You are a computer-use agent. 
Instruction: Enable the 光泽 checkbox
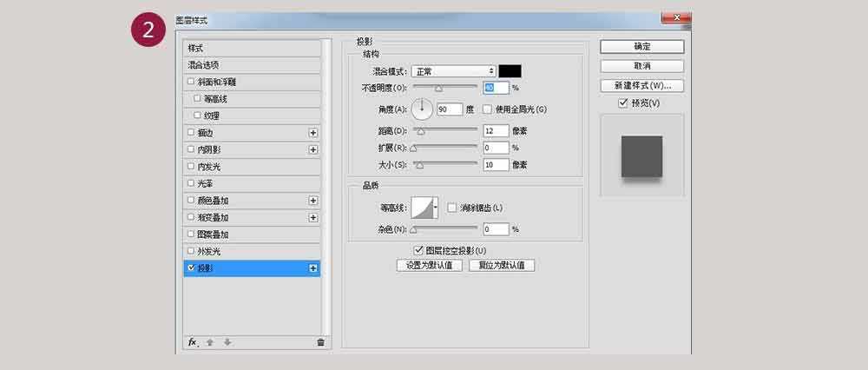pyautogui.click(x=191, y=182)
